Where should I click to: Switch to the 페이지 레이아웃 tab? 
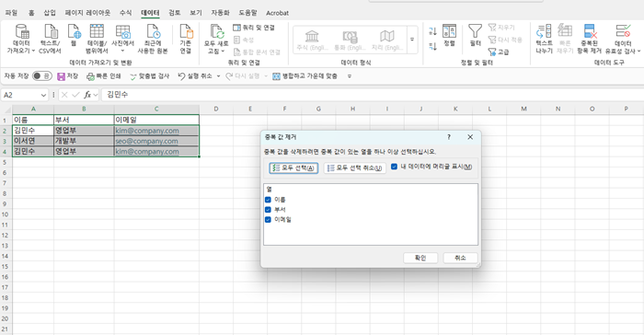click(87, 13)
